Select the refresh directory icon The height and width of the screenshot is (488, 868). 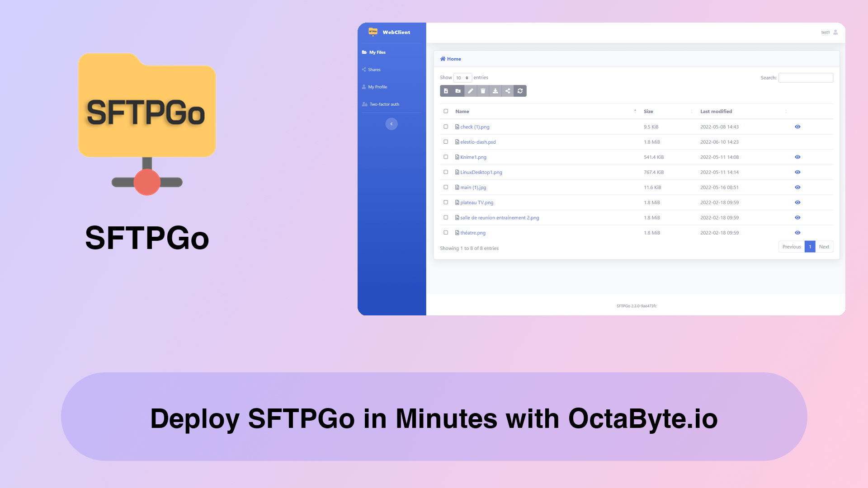pyautogui.click(x=520, y=90)
